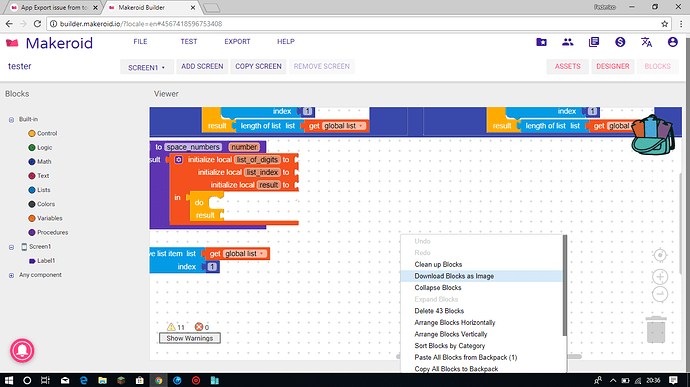Open the EXPORT menu
This screenshot has height=387, width=690.
click(237, 41)
